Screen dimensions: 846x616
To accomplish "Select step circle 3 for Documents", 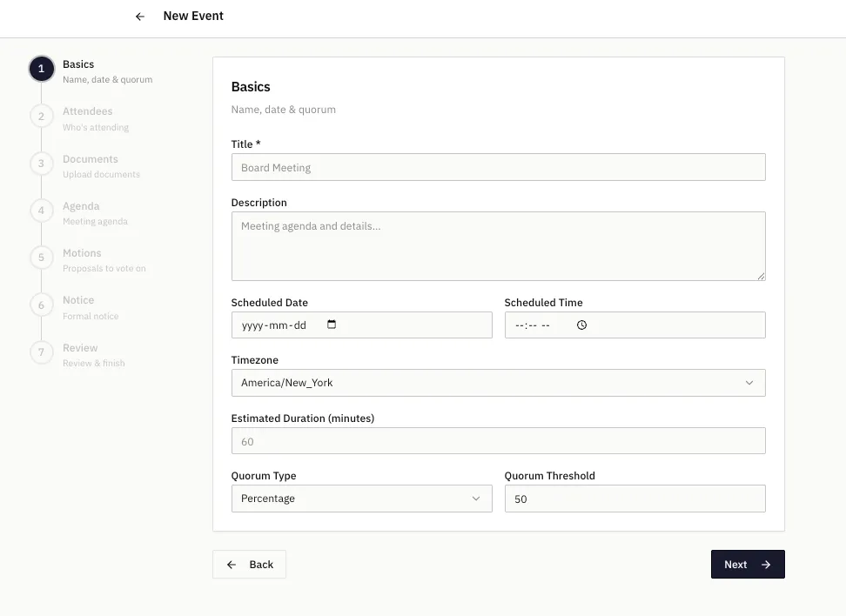I will (41, 163).
